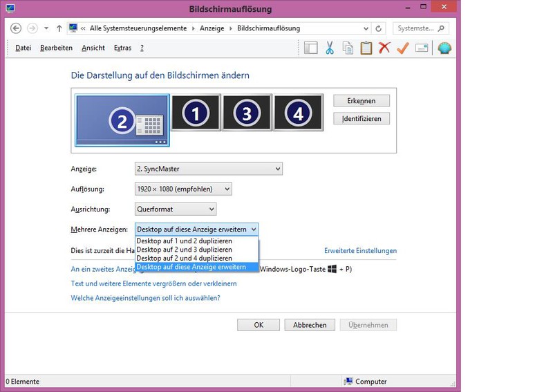Open the Auflösung resolution dropdown
Screen dimensions: 553x392
(182, 189)
